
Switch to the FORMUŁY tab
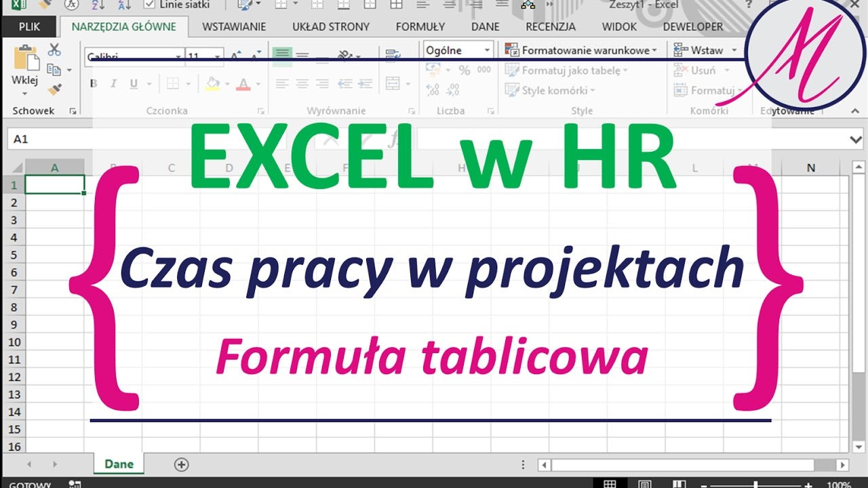point(420,27)
